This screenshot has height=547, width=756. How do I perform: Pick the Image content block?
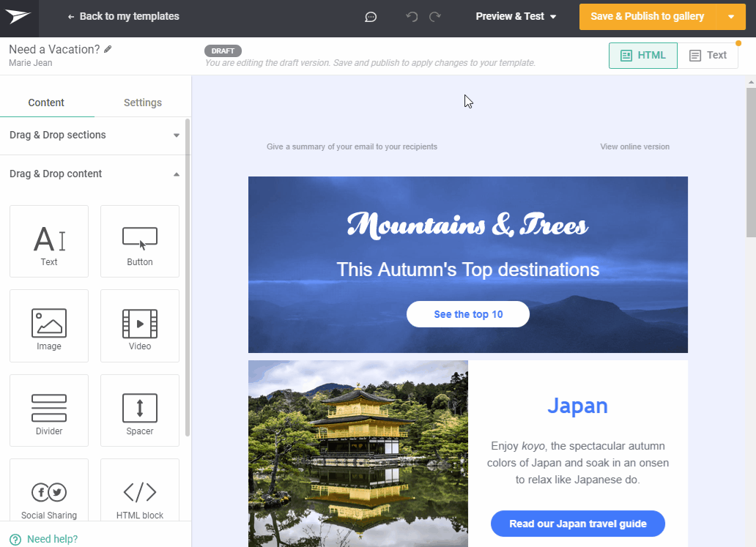click(49, 325)
